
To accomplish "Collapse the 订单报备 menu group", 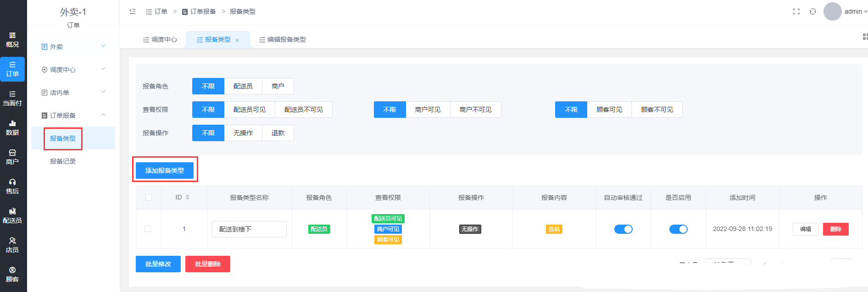I will tap(73, 115).
